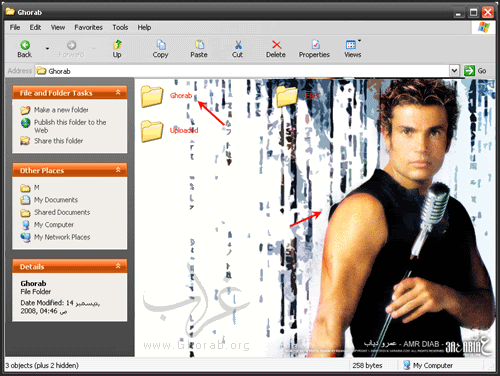Viewport: 500px width, 376px height.
Task: Click the Make a new folder icon
Action: (x=25, y=110)
